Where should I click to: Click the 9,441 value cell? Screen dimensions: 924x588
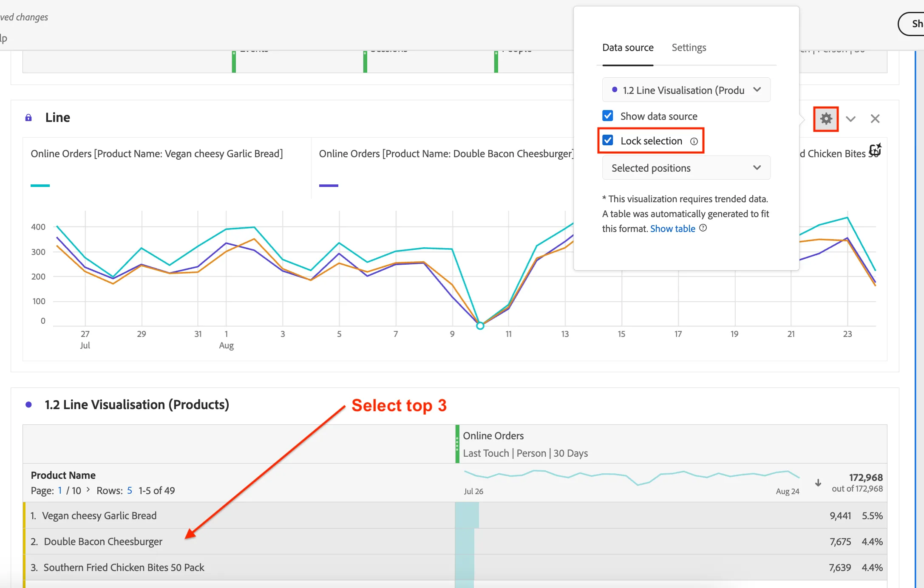[x=840, y=516]
